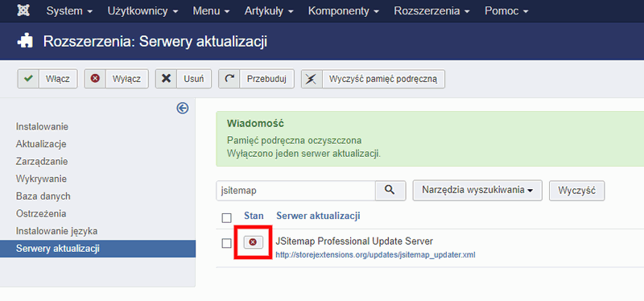Click the Przebuduj toolbar button
The image size is (644, 301).
coord(256,78)
